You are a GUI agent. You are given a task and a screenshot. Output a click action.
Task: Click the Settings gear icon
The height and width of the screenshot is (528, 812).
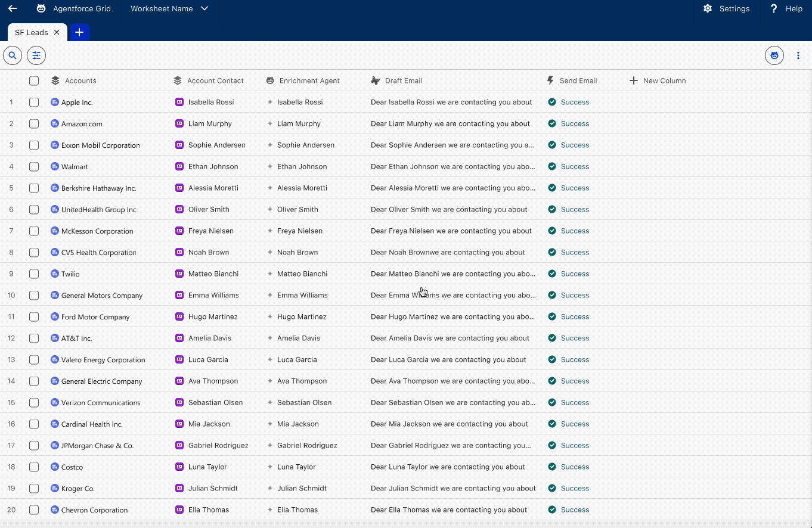(708, 8)
